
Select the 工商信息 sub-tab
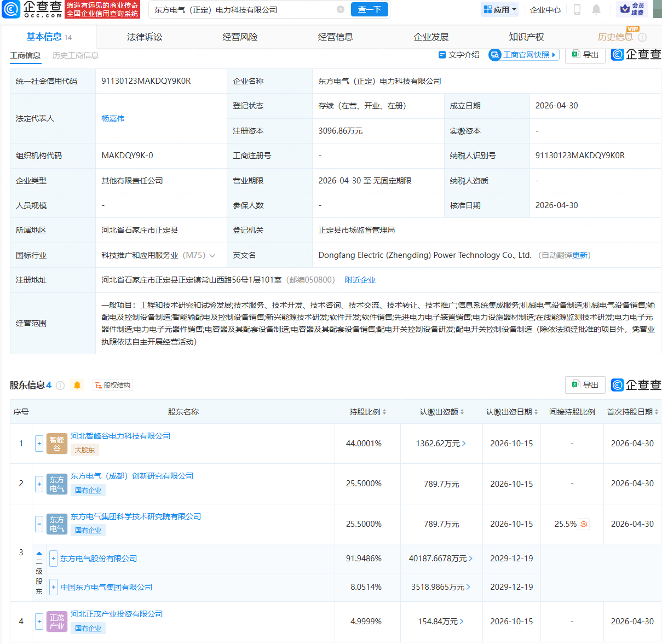coord(25,55)
